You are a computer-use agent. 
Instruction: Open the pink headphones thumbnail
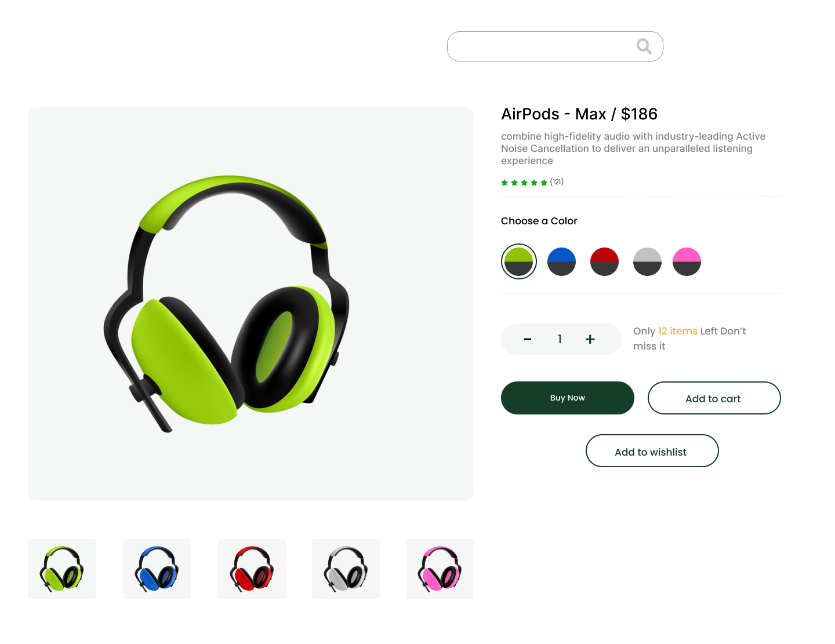[x=440, y=569]
